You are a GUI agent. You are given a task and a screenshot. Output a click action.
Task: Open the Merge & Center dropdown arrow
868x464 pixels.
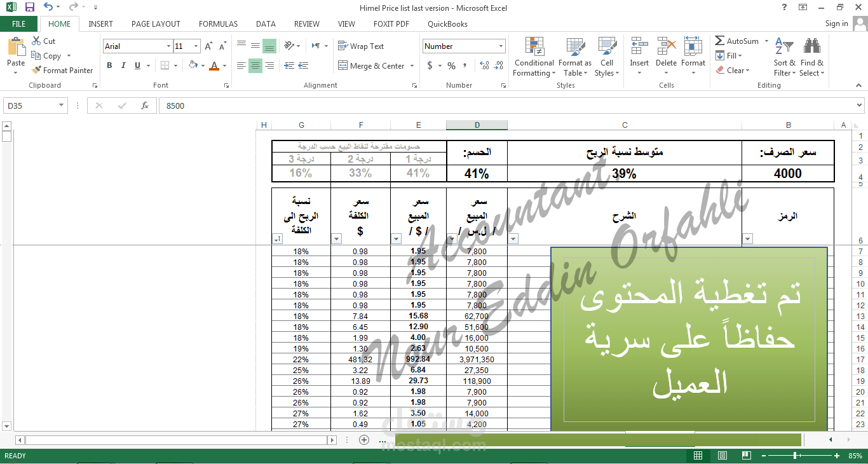(412, 65)
